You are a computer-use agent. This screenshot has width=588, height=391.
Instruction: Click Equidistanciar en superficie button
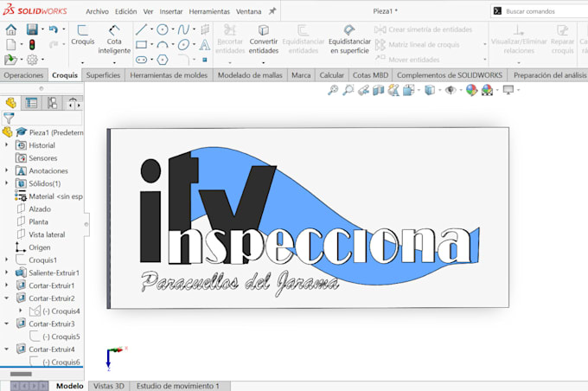point(349,40)
